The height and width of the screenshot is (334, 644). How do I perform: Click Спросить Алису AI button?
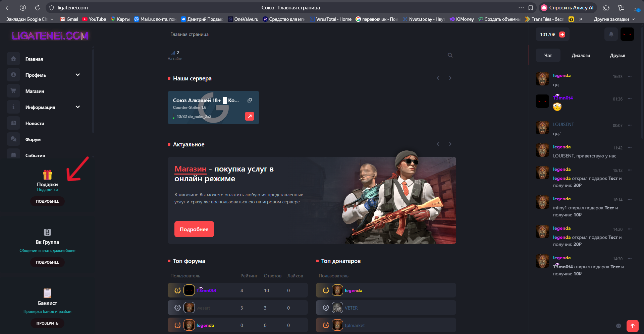pyautogui.click(x=568, y=8)
